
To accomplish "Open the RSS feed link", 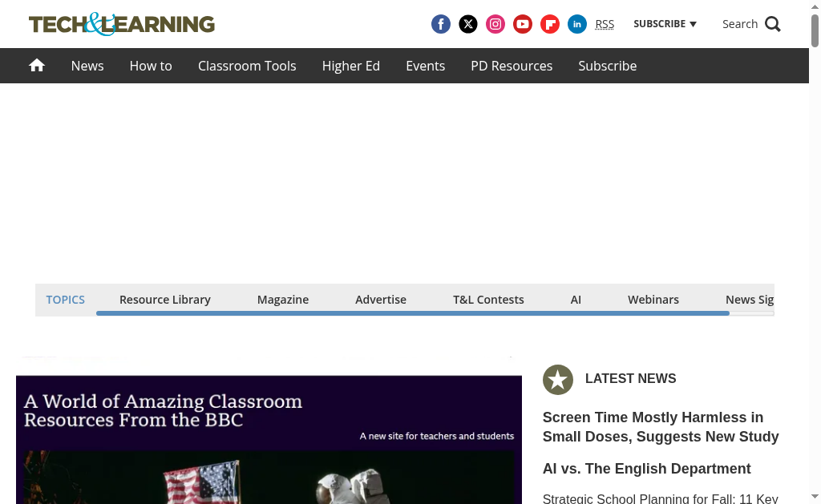I will click(x=605, y=24).
